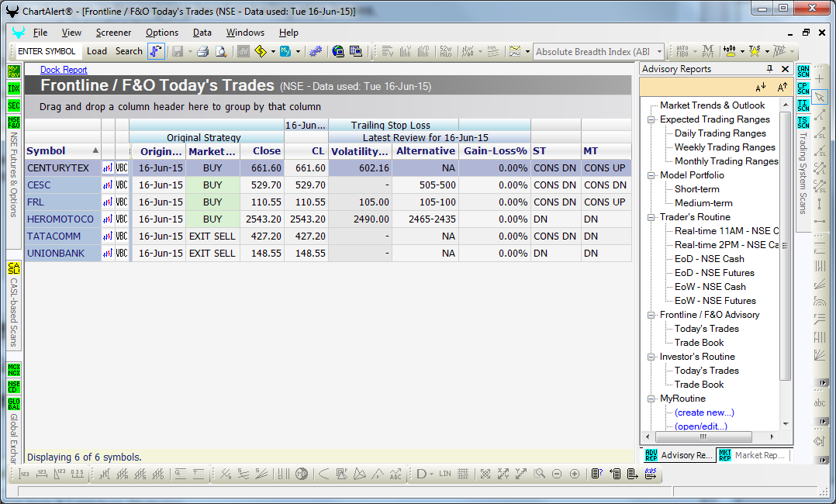Screen dimensions: 836x504
Task: Click chart icon in CENTURYTEX row
Action: click(108, 168)
